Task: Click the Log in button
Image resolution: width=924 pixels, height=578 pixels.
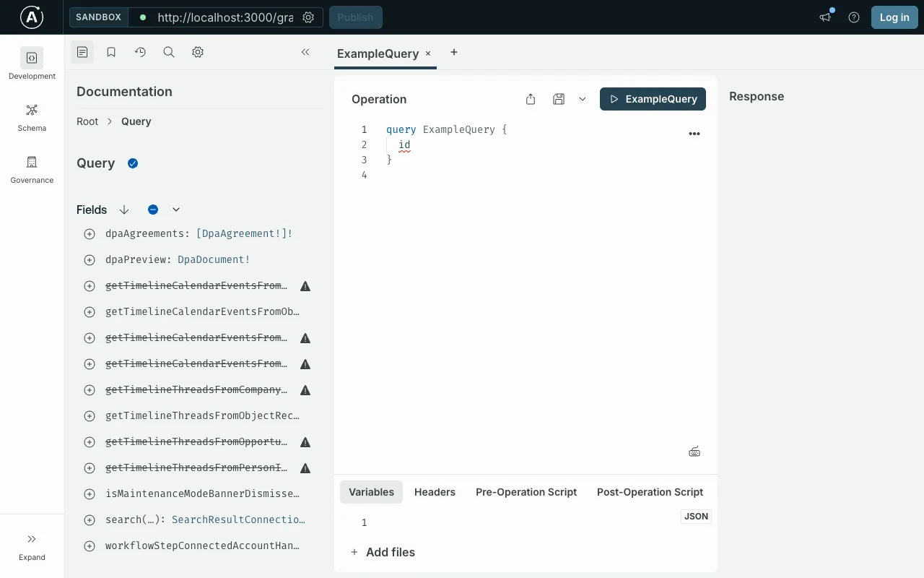Action: [894, 17]
